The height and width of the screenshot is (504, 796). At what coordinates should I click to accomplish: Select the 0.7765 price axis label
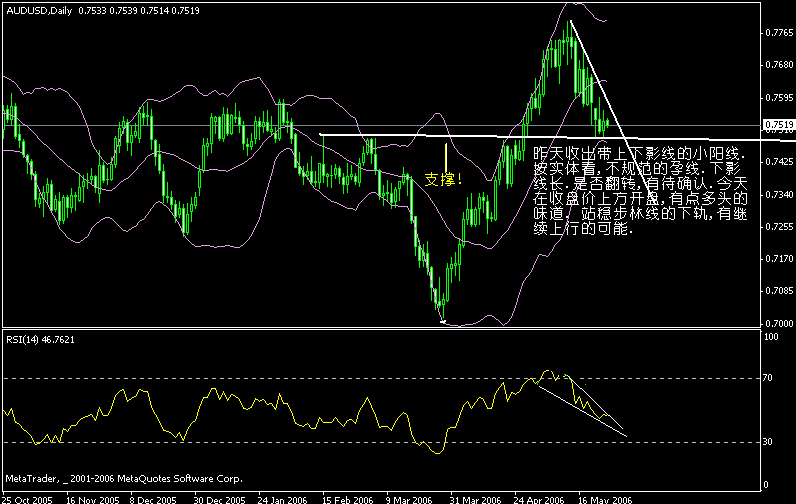[779, 33]
